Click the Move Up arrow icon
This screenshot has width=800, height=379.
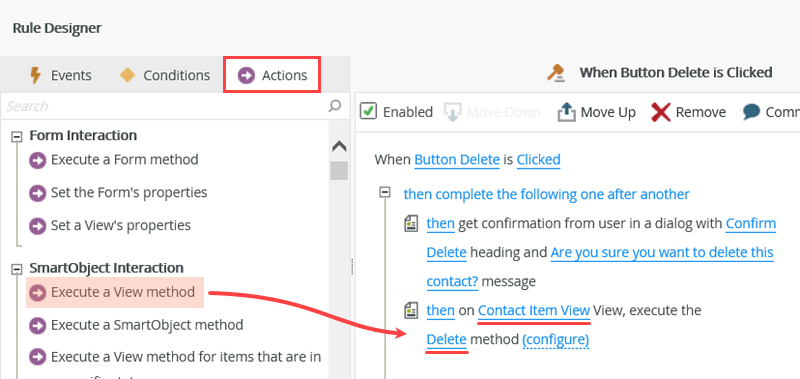click(x=566, y=112)
